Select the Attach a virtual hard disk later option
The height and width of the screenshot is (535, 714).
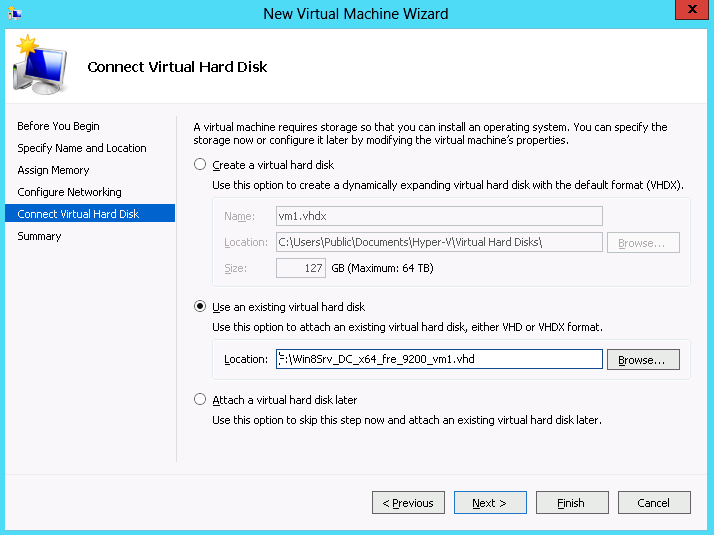200,400
